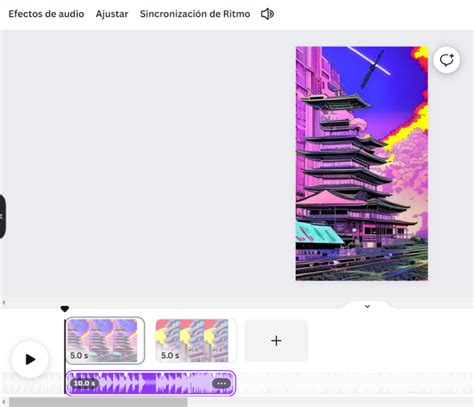The height and width of the screenshot is (407, 474).
Task: Select the 10.0 s purple audio track
Action: tap(151, 383)
